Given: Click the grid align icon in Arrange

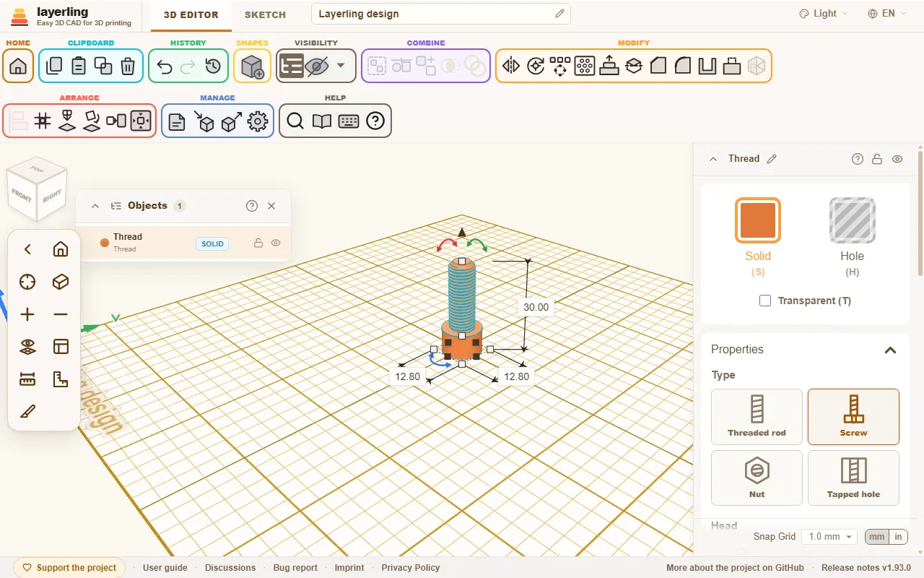Looking at the screenshot, I should 43,121.
